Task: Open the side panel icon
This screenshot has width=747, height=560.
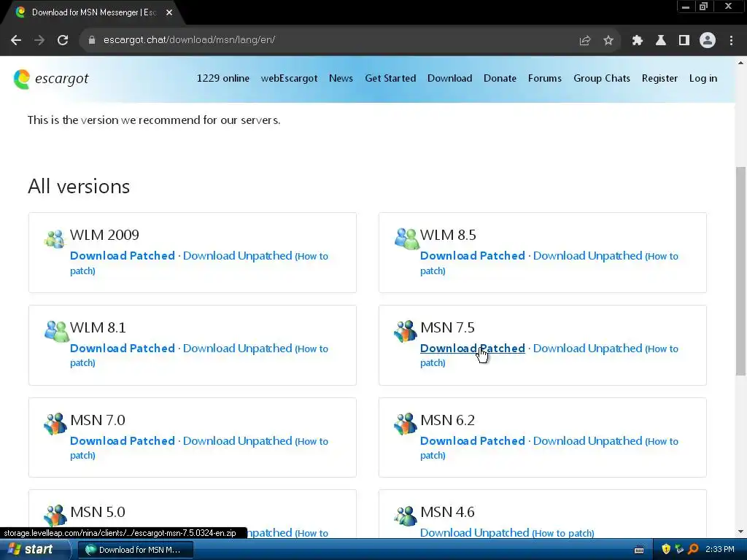Action: coord(684,41)
